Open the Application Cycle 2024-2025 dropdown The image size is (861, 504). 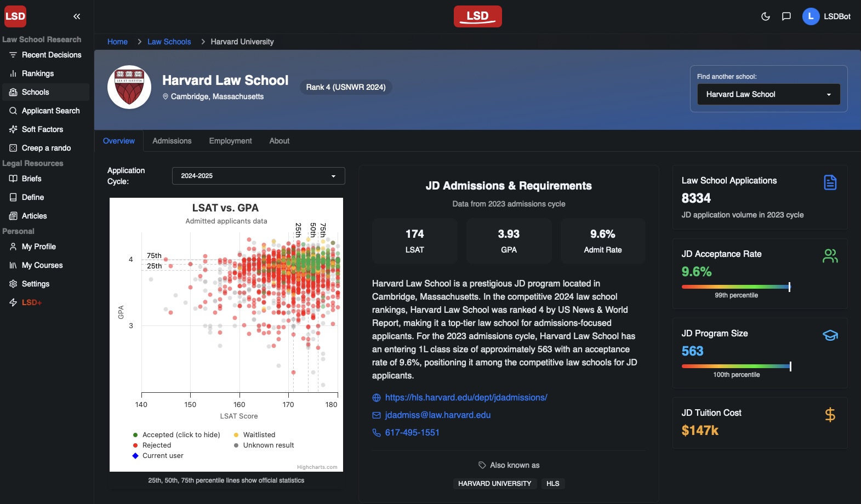point(258,176)
